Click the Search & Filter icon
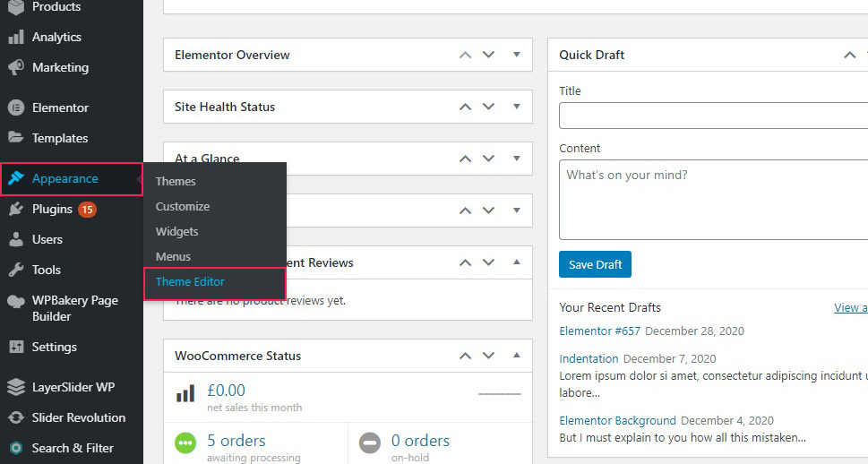 coord(16,448)
